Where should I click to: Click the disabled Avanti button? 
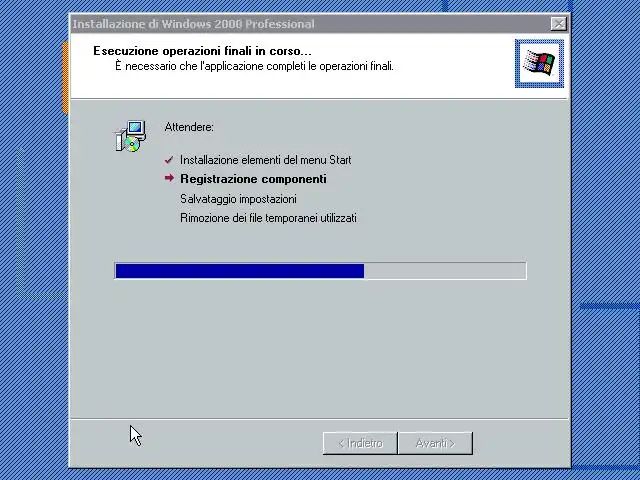pyautogui.click(x=436, y=443)
